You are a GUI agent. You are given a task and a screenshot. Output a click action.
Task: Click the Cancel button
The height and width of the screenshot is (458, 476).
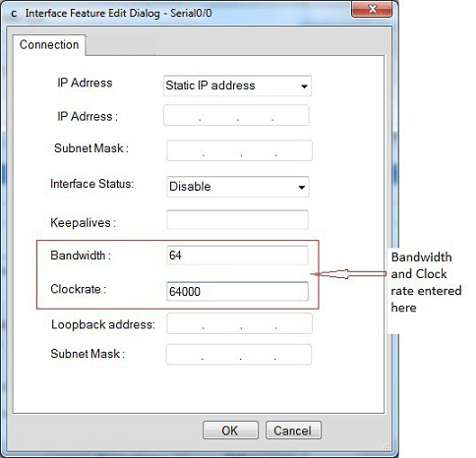(293, 430)
